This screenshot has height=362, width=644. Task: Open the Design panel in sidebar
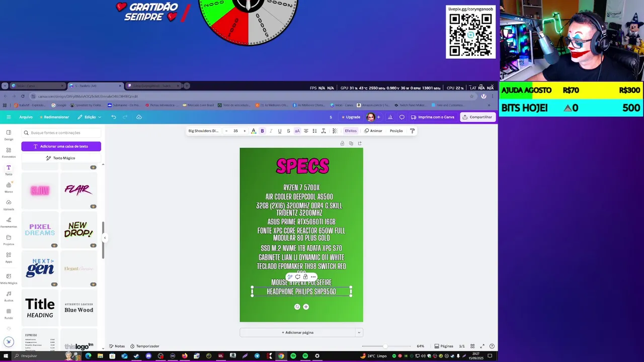9,135
